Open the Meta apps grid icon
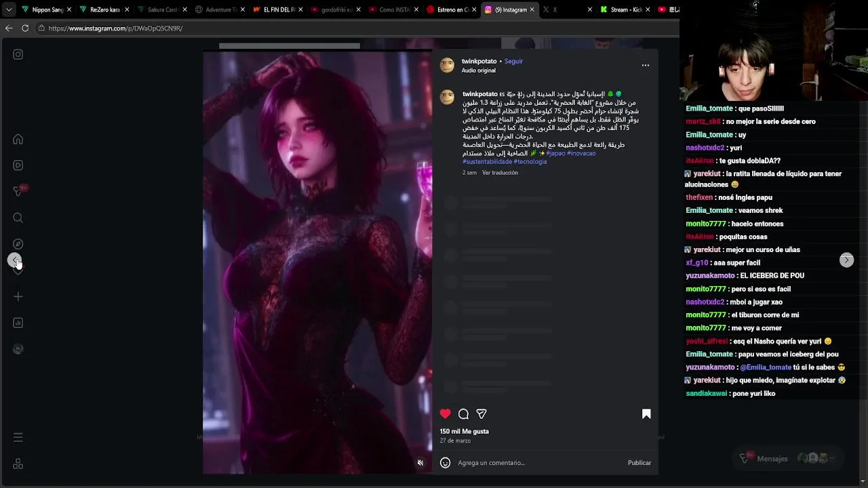Screen dimensions: 868x488 [18, 464]
